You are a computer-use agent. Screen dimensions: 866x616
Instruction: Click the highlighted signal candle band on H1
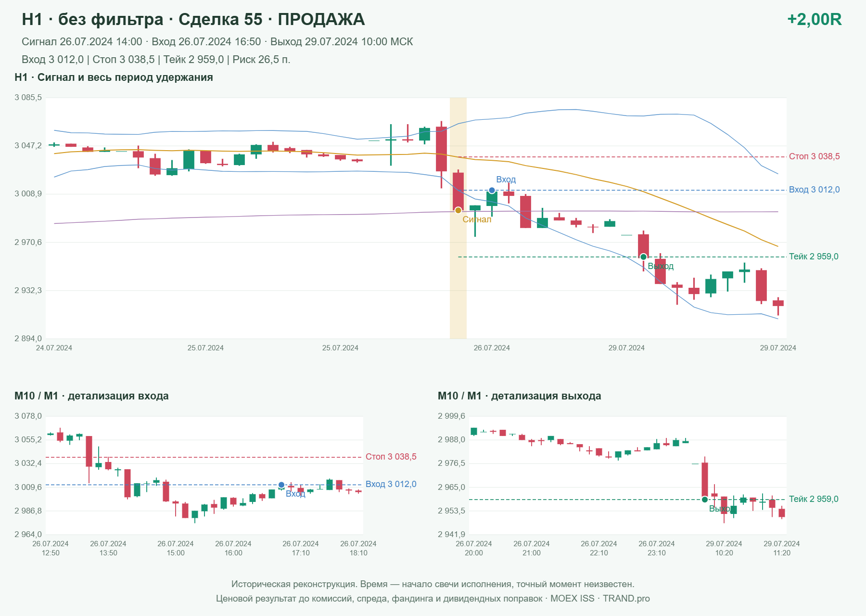pos(458,218)
